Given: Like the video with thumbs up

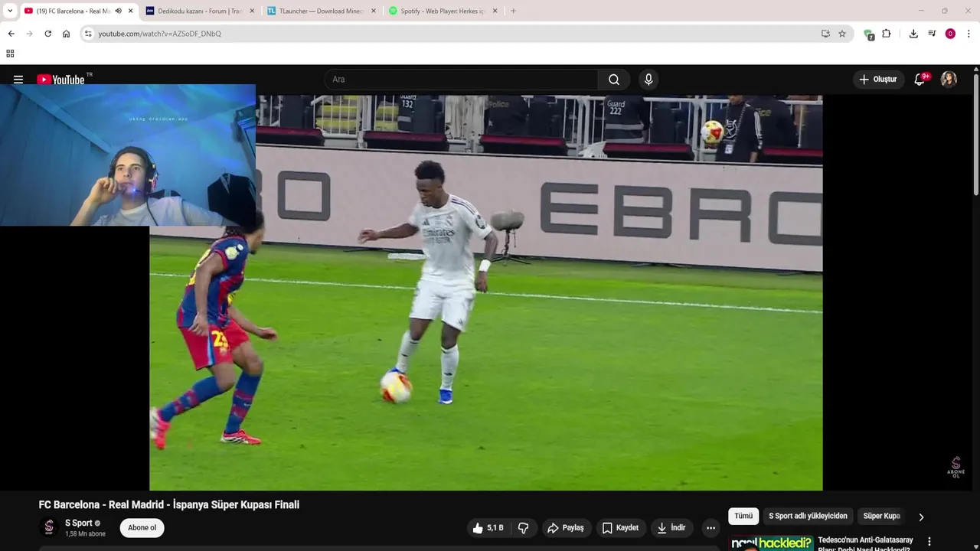Looking at the screenshot, I should [x=487, y=528].
